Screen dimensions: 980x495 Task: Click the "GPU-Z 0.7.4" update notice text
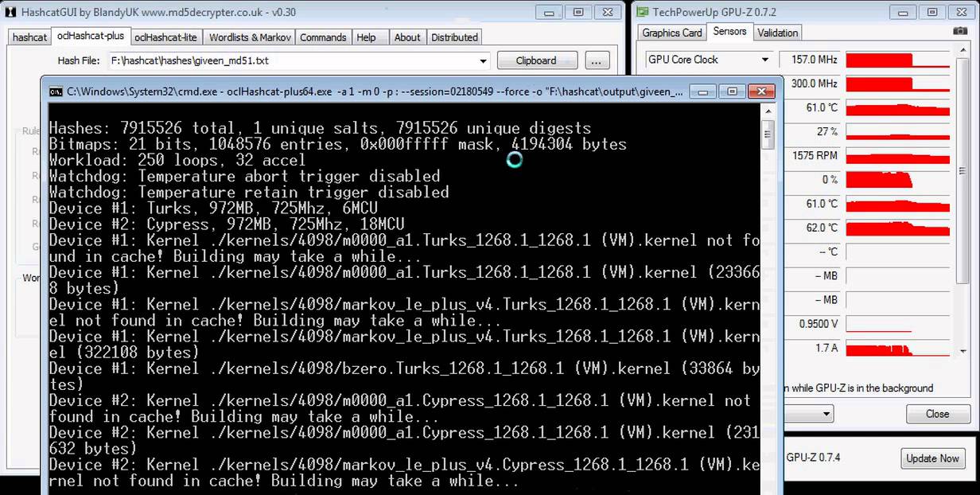pos(813,458)
